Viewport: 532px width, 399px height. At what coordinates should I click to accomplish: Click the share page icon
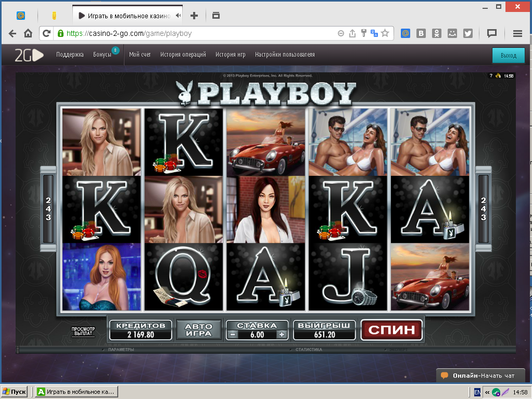pos(352,33)
